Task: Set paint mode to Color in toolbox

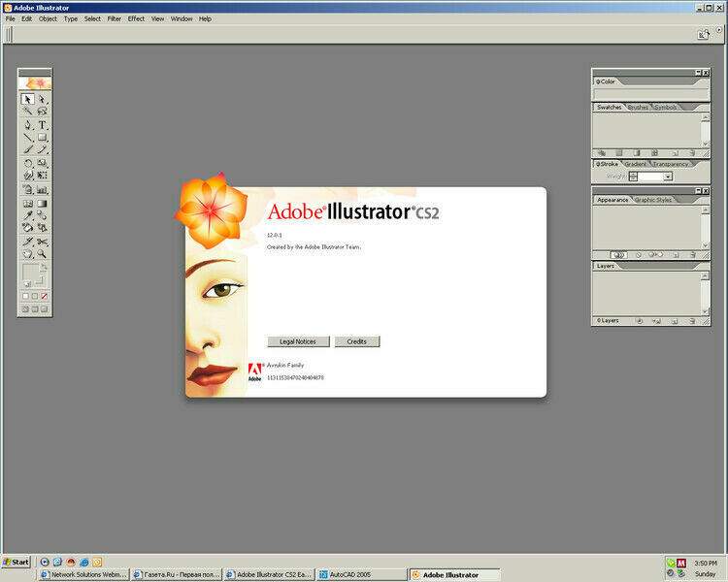Action: 25,296
